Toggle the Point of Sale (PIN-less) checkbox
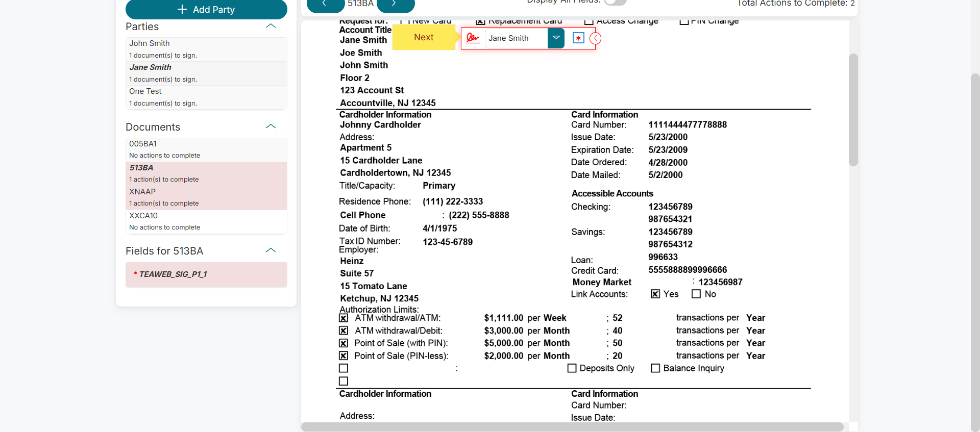 click(x=344, y=356)
